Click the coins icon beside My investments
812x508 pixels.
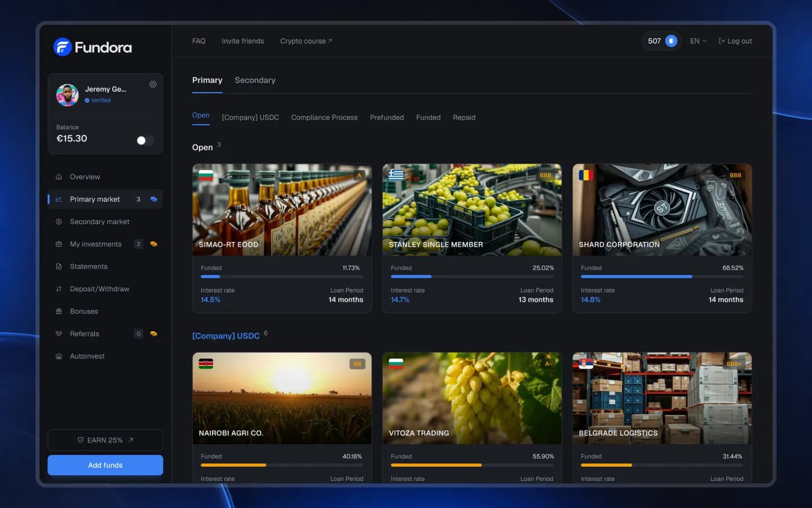point(153,244)
